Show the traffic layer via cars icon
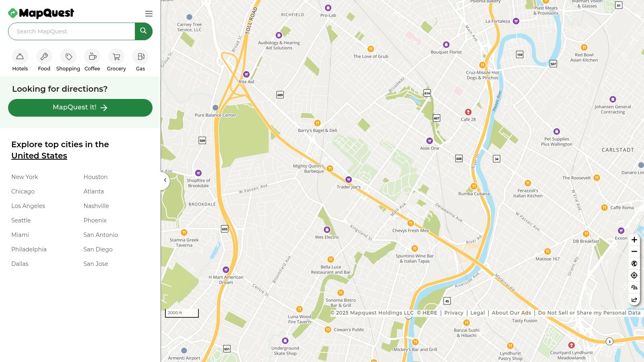Image resolution: width=644 pixels, height=362 pixels. [634, 288]
